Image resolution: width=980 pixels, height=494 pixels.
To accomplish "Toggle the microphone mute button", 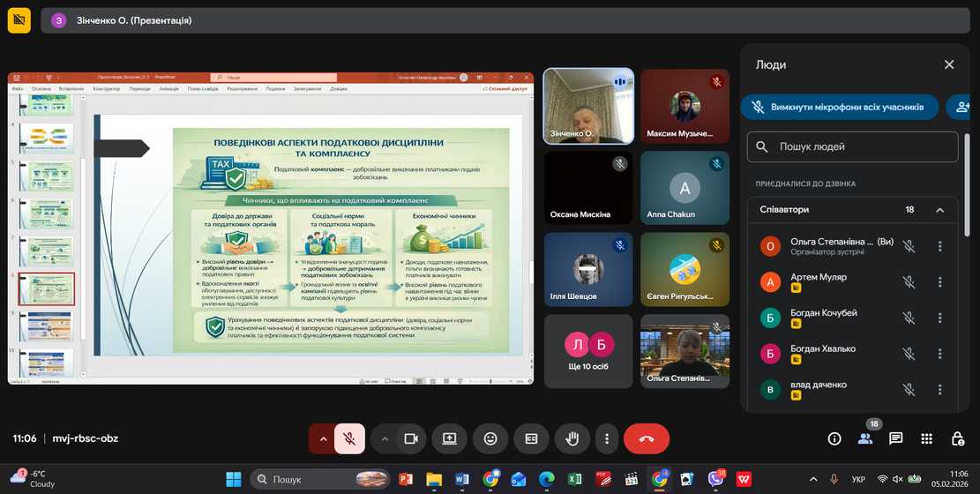I will click(350, 438).
